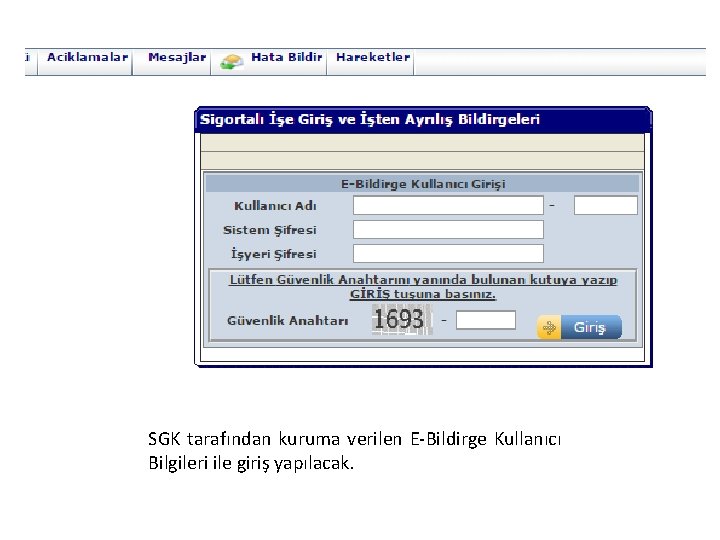Screen dimensions: 720x540
Task: Click the SGK tarafından kuruma verilen caption
Action: (354, 451)
